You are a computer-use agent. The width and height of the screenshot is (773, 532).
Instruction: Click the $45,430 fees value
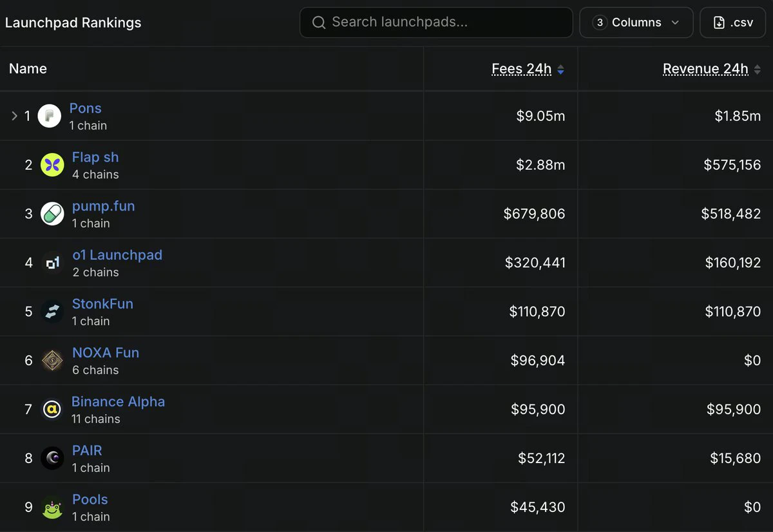(x=538, y=508)
